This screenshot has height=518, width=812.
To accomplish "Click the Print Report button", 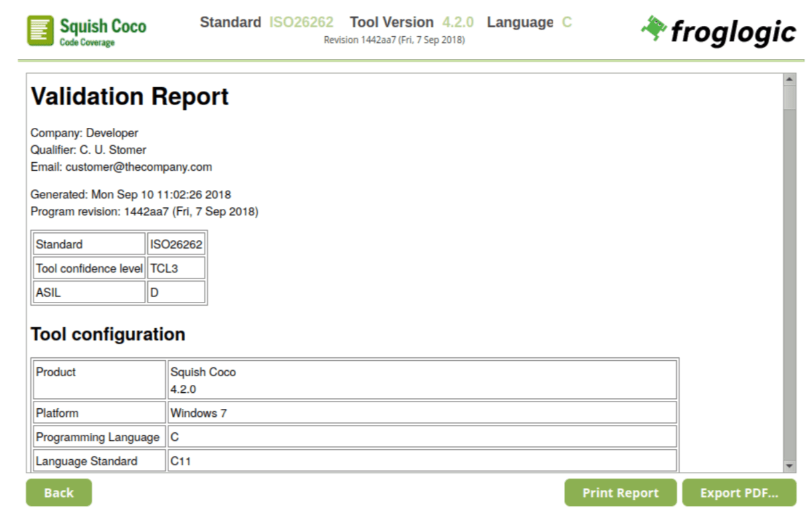I will (x=620, y=493).
